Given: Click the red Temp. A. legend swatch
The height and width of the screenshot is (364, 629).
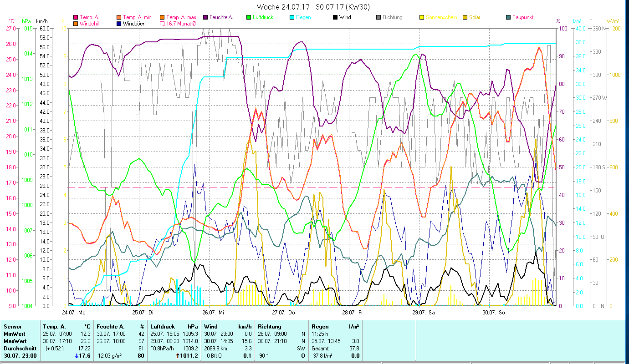Looking at the screenshot, I should click(75, 17).
